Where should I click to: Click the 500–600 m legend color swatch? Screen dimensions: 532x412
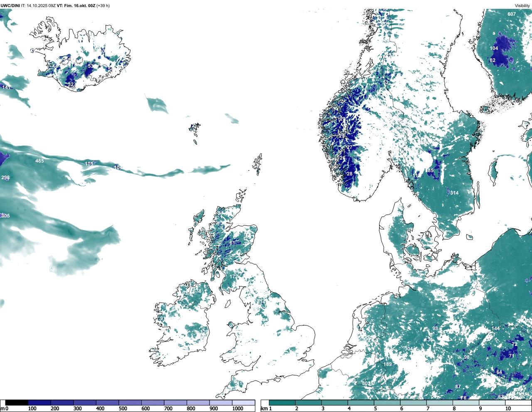pyautogui.click(x=130, y=402)
